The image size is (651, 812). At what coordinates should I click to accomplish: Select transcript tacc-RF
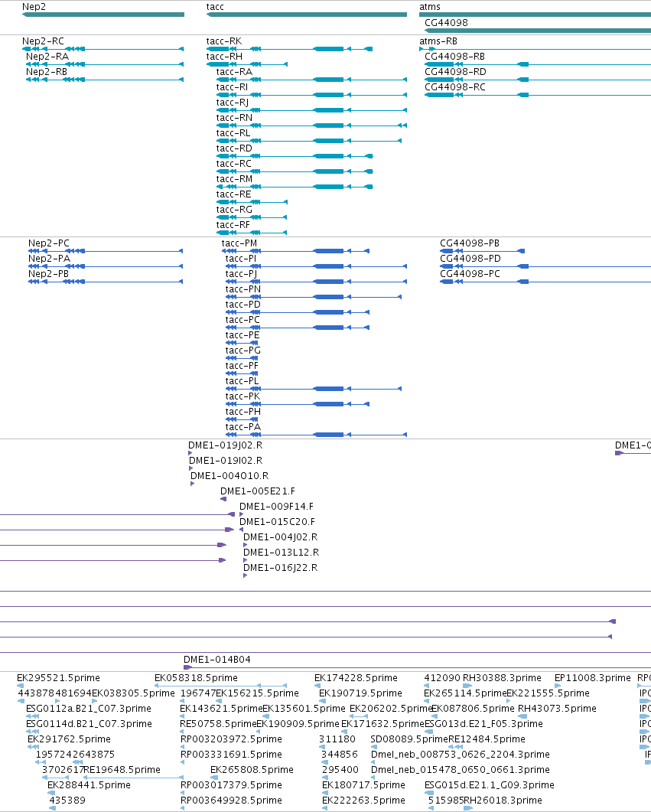pyautogui.click(x=233, y=225)
